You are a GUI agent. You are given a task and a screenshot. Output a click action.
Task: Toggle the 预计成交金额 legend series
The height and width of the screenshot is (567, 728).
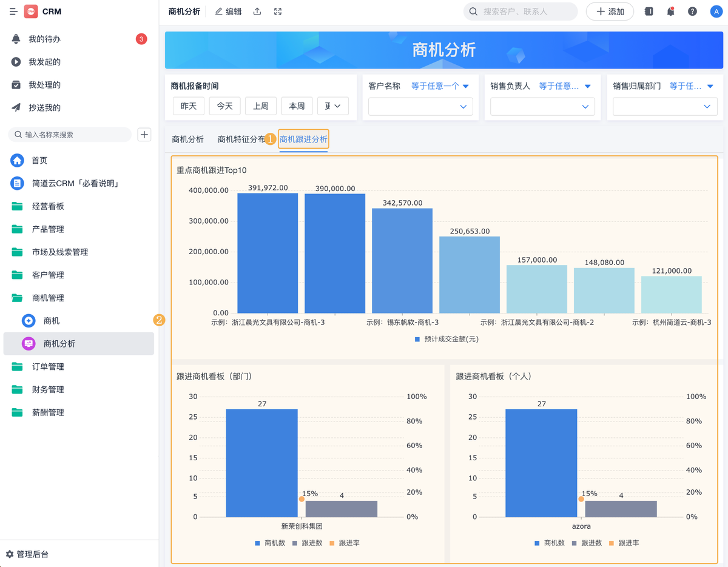pyautogui.click(x=447, y=339)
